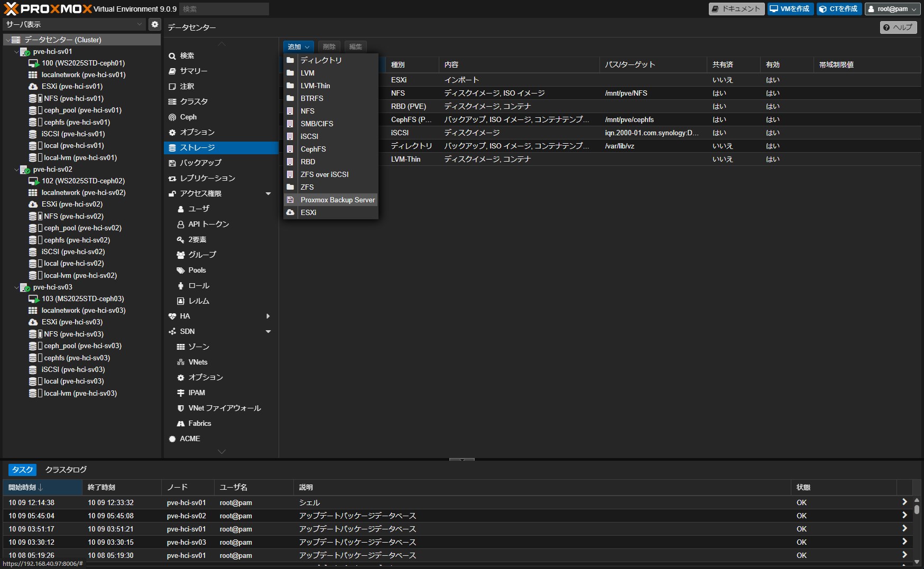
Task: Click the ACME certificate icon
Action: coord(172,439)
